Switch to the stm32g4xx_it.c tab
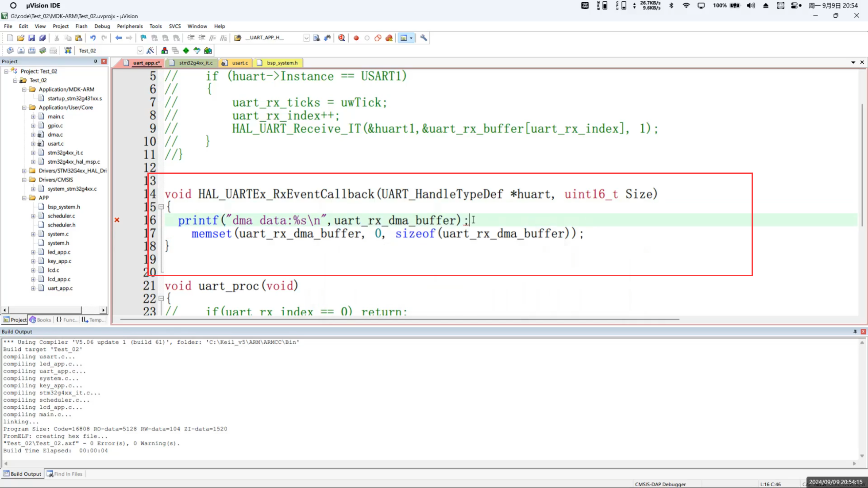This screenshot has height=488, width=868. [x=196, y=63]
